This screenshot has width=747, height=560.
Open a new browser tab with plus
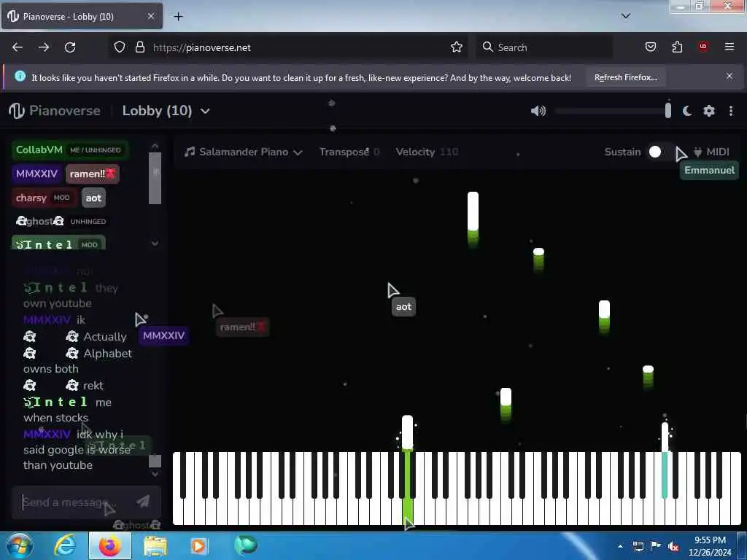tap(178, 17)
